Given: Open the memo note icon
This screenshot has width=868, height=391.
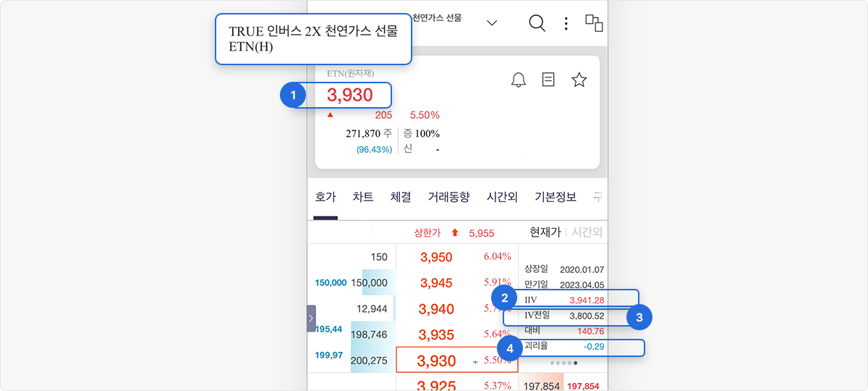Looking at the screenshot, I should click(548, 80).
